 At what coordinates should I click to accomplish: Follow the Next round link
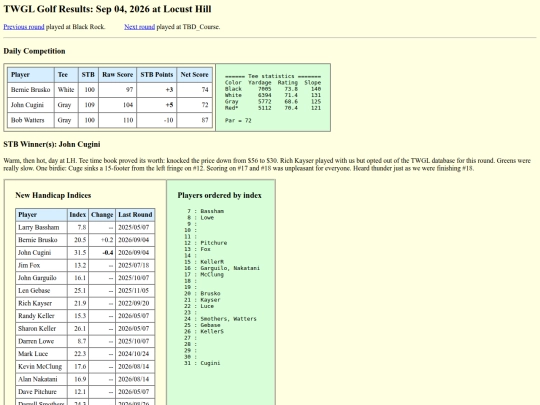pyautogui.click(x=139, y=27)
